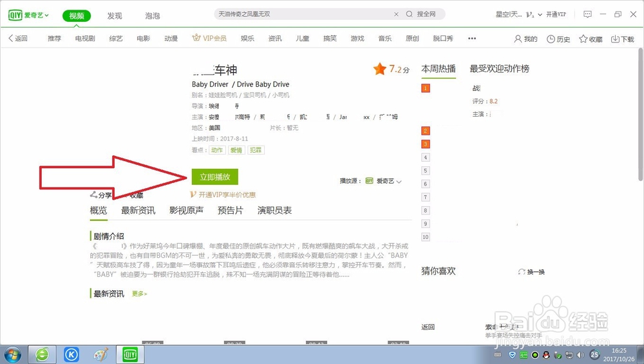Open 儿童 category
The height and width of the screenshot is (364, 644).
(x=302, y=38)
